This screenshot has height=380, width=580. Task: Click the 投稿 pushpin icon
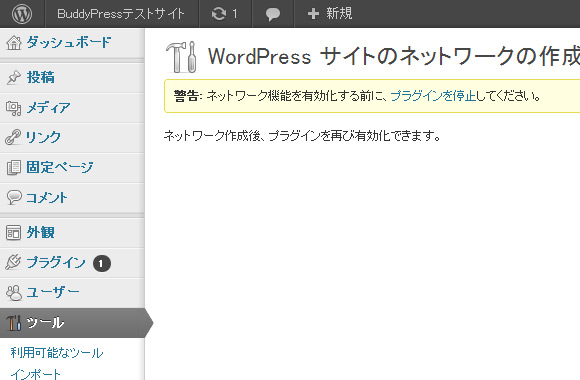[x=14, y=78]
